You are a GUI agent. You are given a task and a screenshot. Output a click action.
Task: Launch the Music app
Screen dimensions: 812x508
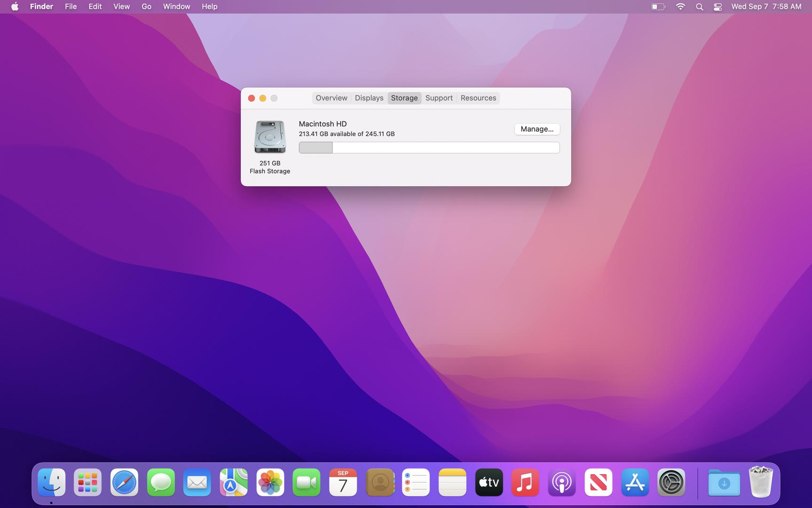pyautogui.click(x=525, y=483)
